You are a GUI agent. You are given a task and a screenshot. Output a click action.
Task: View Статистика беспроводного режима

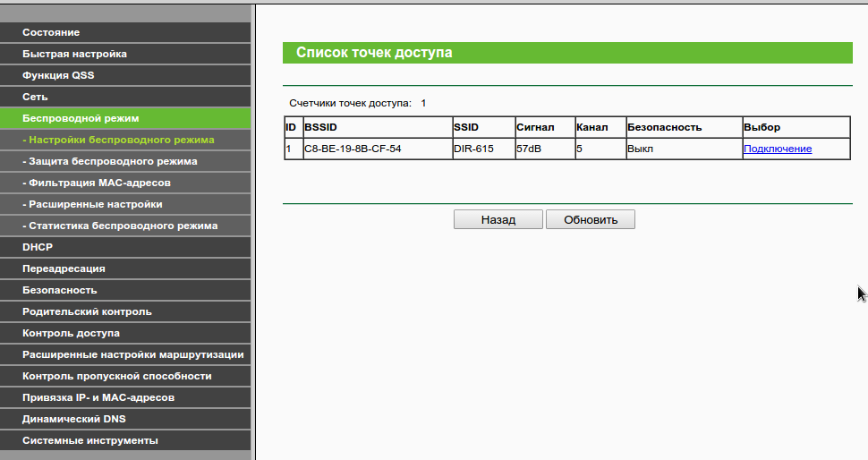click(x=125, y=226)
